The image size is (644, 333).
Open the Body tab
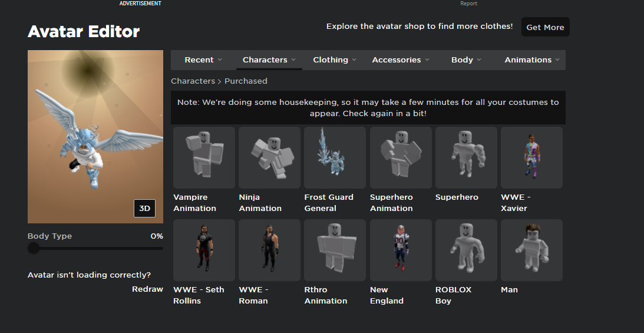click(466, 60)
